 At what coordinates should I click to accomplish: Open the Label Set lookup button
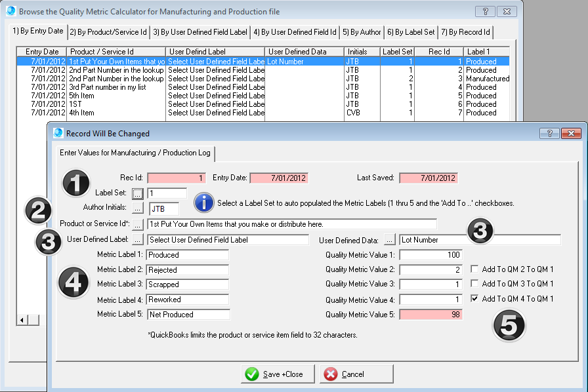137,193
